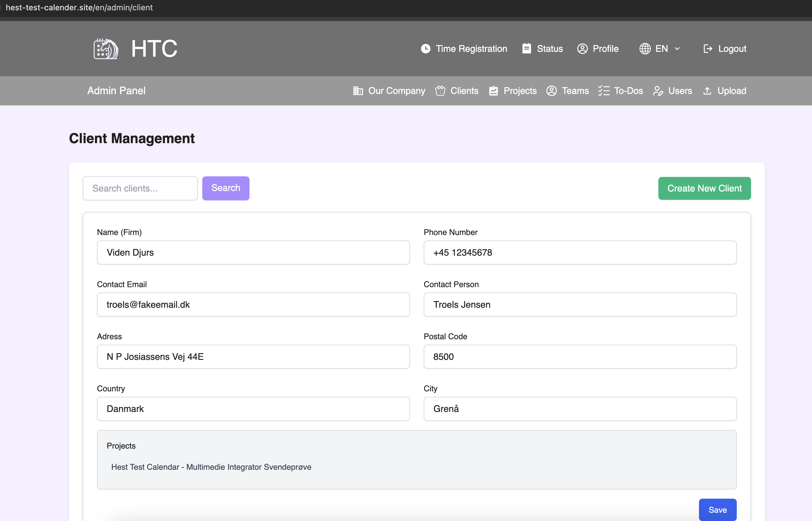812x521 pixels.
Task: Click the Create New Client button
Action: (704, 188)
